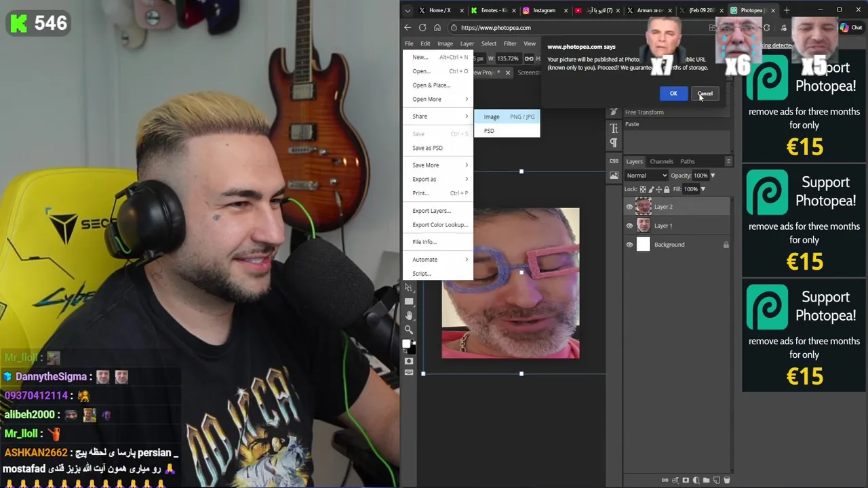Viewport: 868px width, 488px height.
Task: Expand the Automate submenu
Action: pos(439,260)
